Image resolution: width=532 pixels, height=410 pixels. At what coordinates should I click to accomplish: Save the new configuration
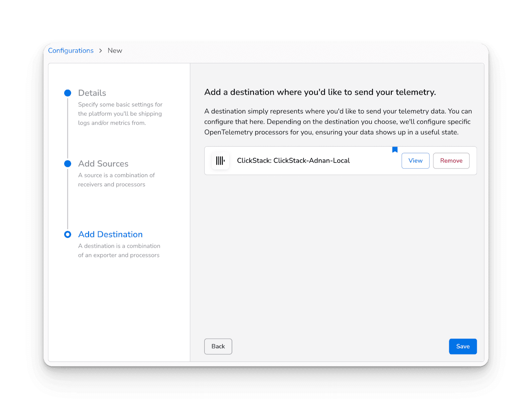pos(463,346)
